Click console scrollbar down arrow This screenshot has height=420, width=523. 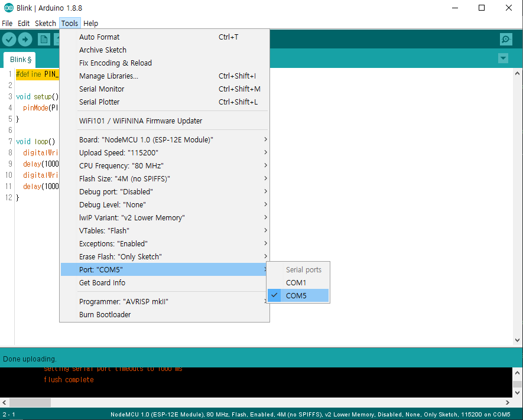(517, 393)
